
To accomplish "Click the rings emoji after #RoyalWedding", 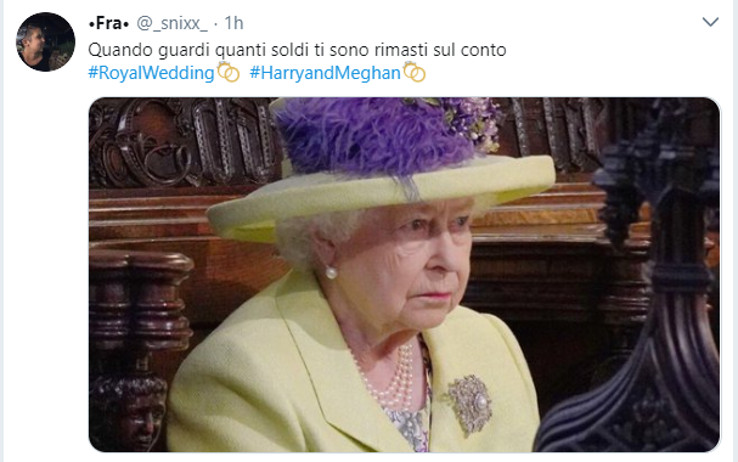I will click(x=228, y=72).
